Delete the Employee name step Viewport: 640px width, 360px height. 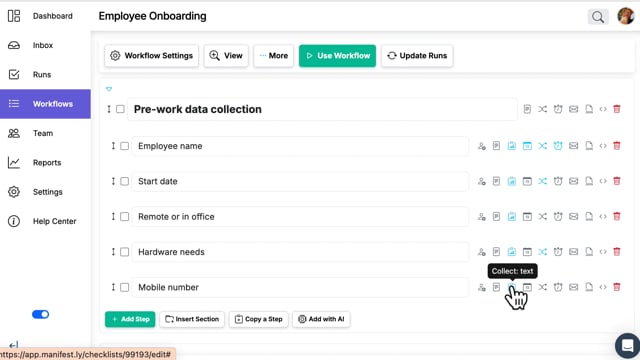click(x=617, y=146)
